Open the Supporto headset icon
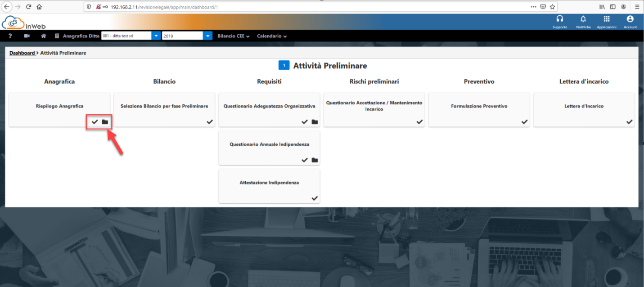This screenshot has width=644, height=287. pos(560,19)
